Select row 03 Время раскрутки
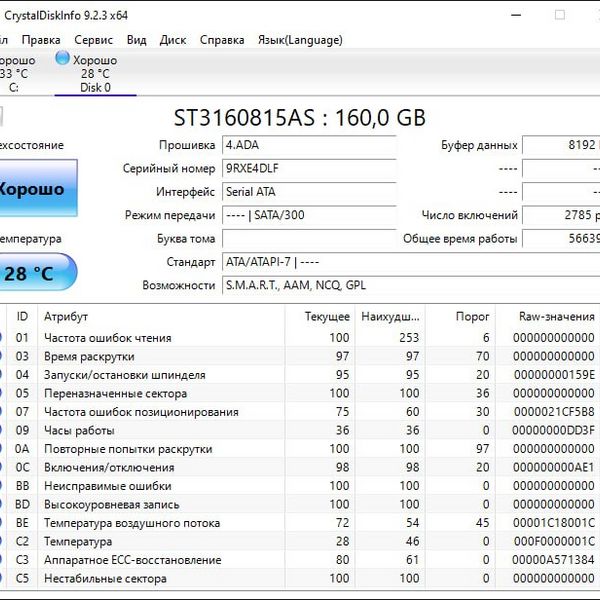The height and width of the screenshot is (600, 600). [x=300, y=357]
